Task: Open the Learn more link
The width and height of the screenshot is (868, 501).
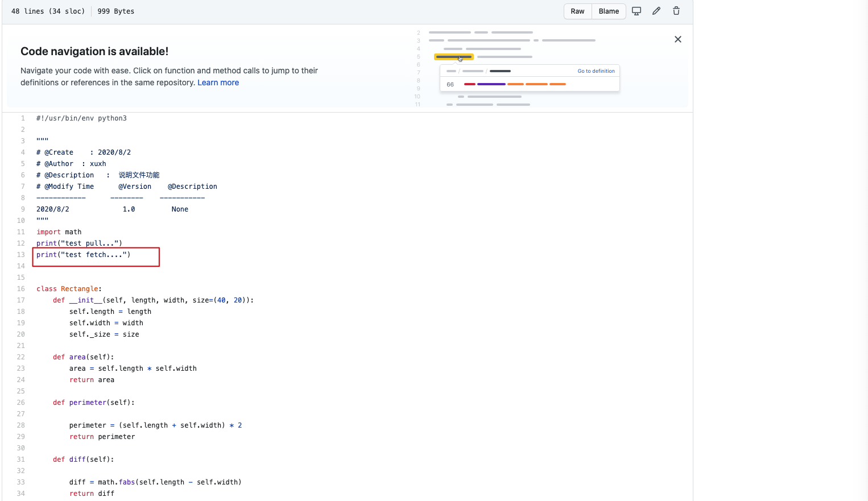Action: (218, 82)
